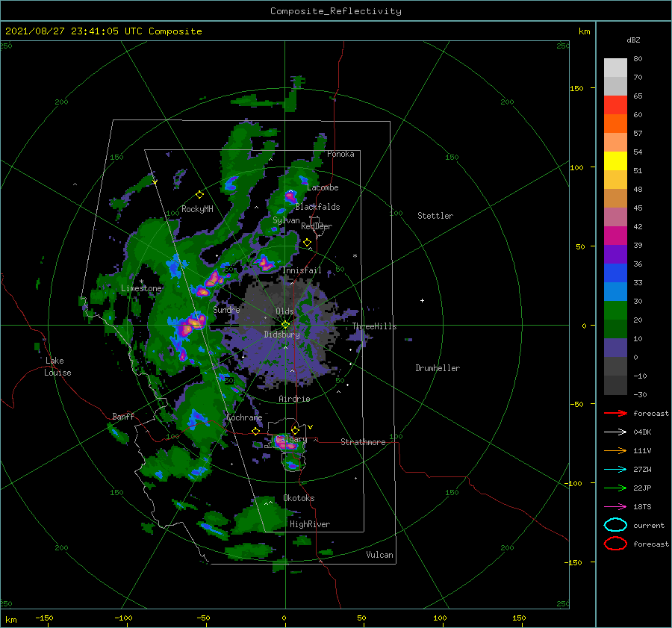The image size is (672, 628).
Task: Click the Drumheller label
Action: point(438,368)
